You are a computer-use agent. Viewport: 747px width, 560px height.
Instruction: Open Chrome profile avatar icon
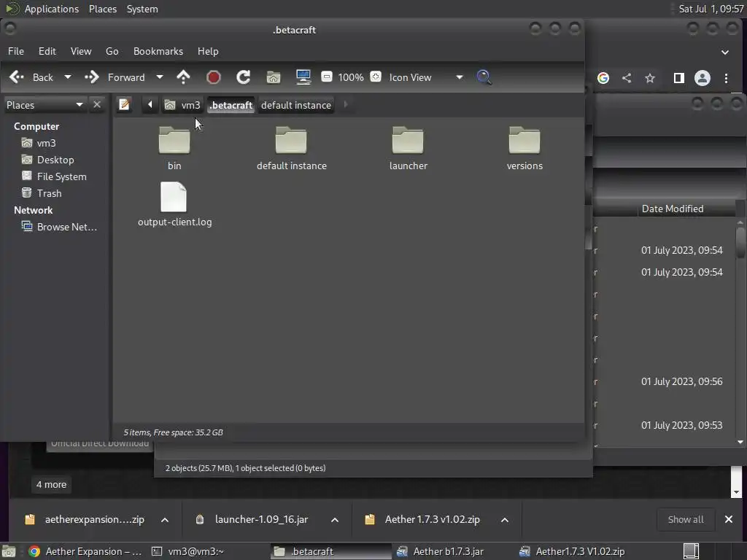pyautogui.click(x=703, y=77)
